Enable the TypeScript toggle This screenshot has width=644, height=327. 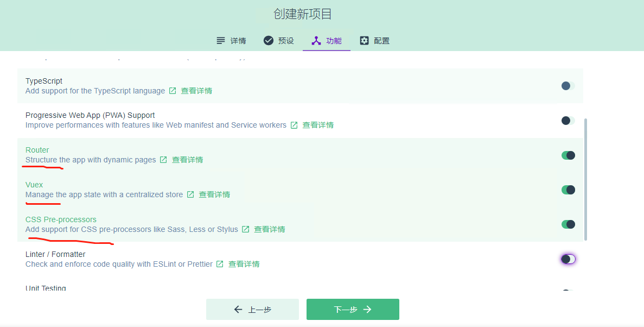click(x=568, y=85)
